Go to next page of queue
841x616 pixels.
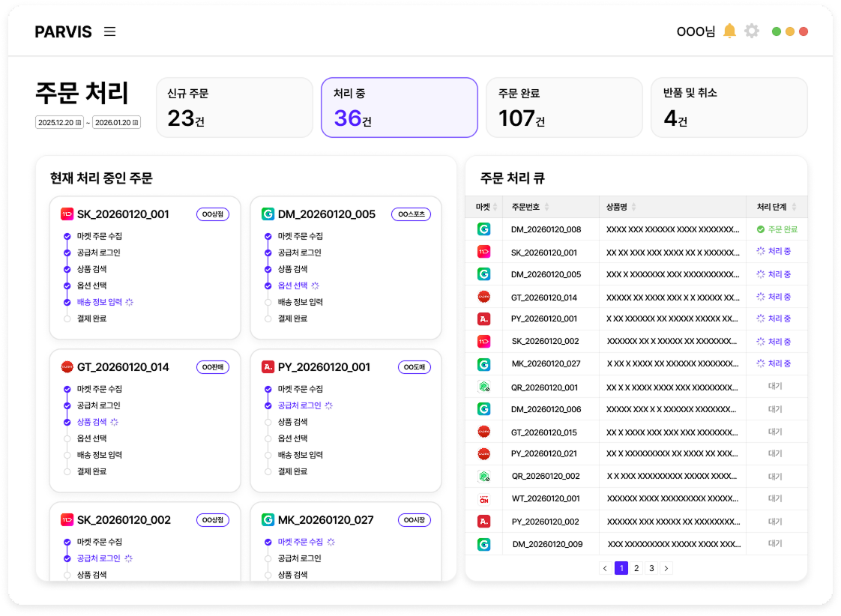666,568
